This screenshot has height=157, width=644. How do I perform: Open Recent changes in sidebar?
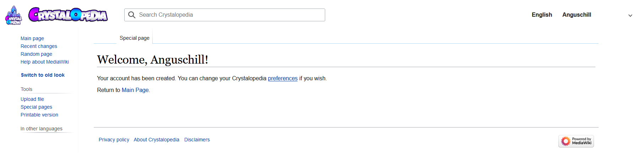tap(39, 46)
